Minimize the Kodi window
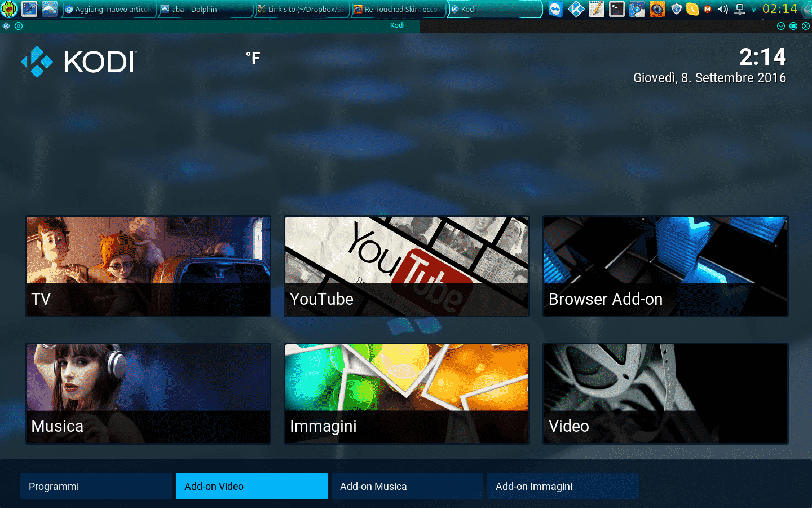 [x=780, y=26]
